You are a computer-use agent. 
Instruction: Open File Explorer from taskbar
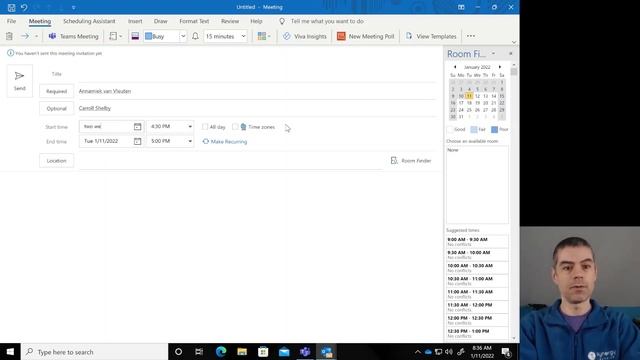click(x=242, y=351)
